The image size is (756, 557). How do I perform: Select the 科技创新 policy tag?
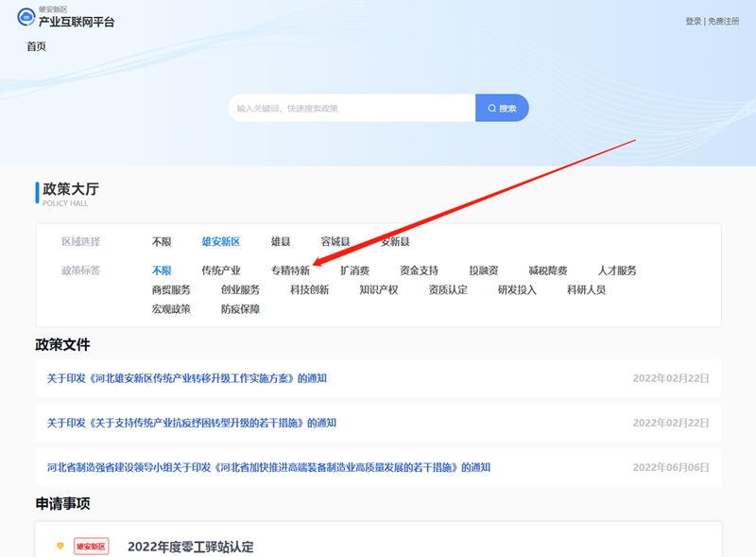[x=309, y=289]
